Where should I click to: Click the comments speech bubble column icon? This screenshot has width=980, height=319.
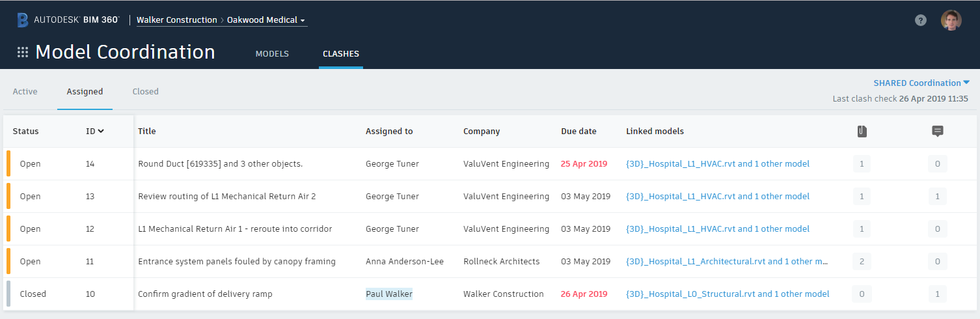(938, 132)
